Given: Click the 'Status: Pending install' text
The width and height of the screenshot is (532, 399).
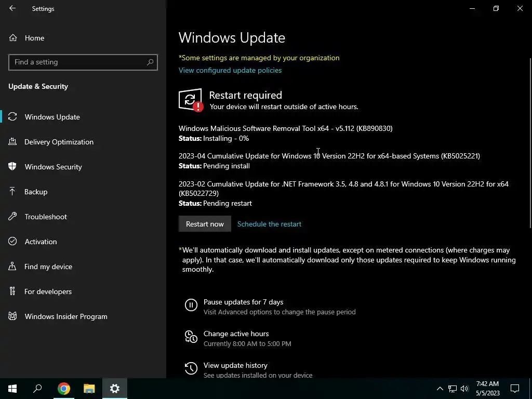Looking at the screenshot, I should 214,166.
